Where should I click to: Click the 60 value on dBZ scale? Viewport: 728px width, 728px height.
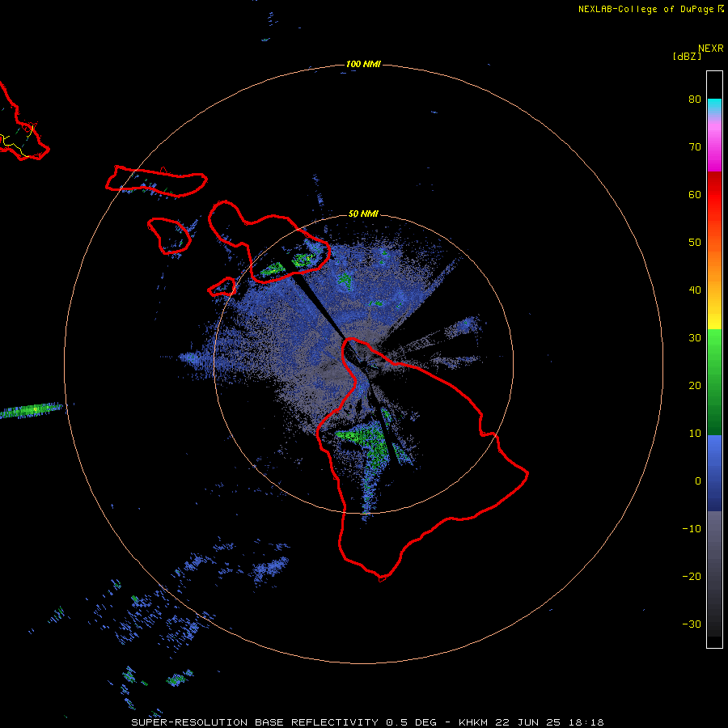tap(695, 194)
